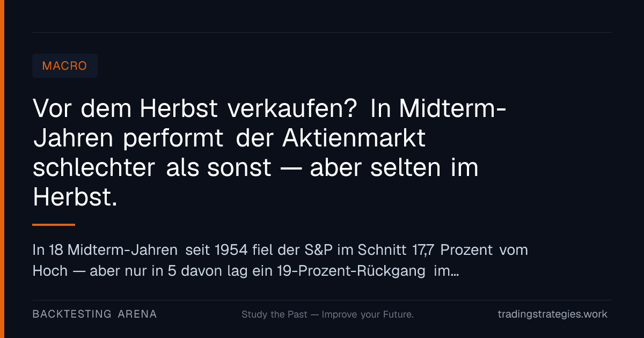
Task: Click the word "ARENA" in the footer
Action: pyautogui.click(x=137, y=314)
